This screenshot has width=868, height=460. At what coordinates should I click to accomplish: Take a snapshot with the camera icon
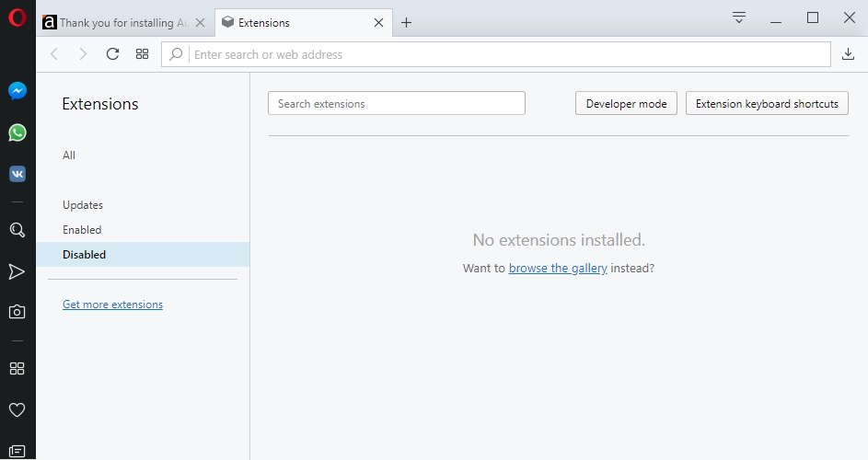coord(17,312)
